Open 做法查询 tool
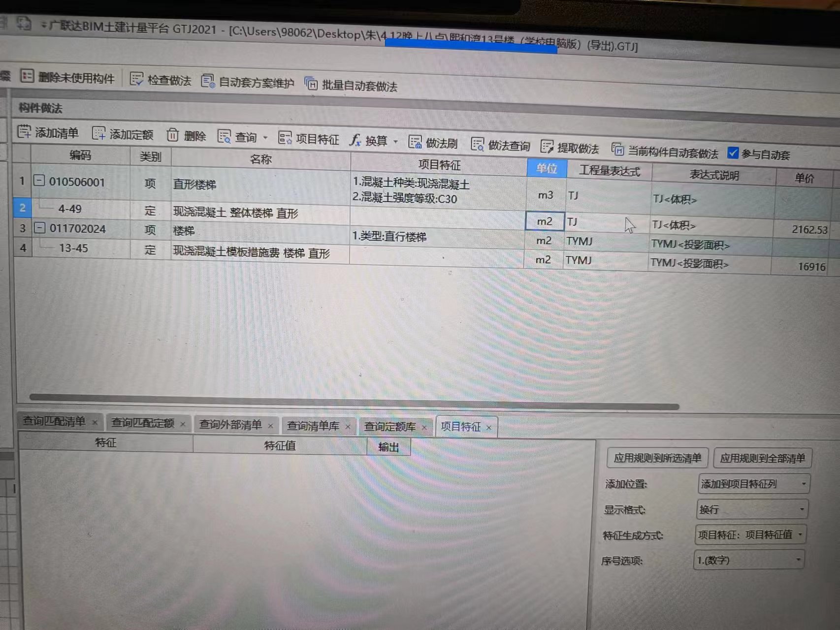 coord(500,145)
